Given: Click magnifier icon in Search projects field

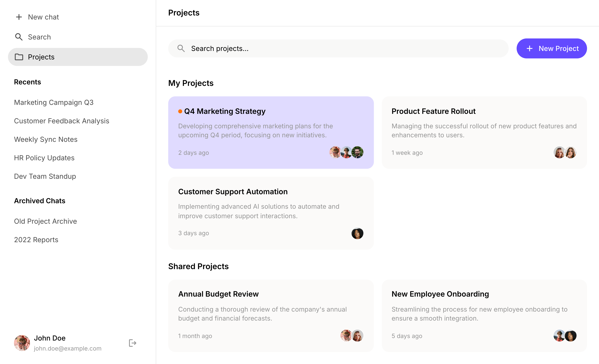Looking at the screenshot, I should 181,48.
